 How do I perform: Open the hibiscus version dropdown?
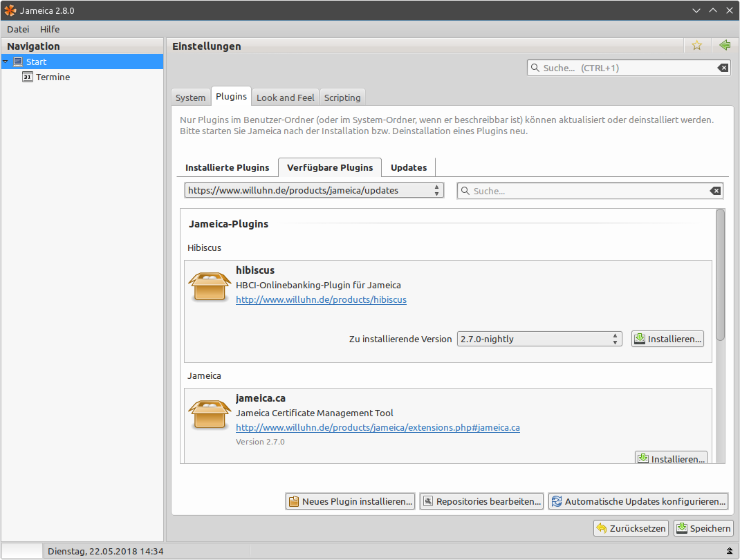(x=539, y=339)
